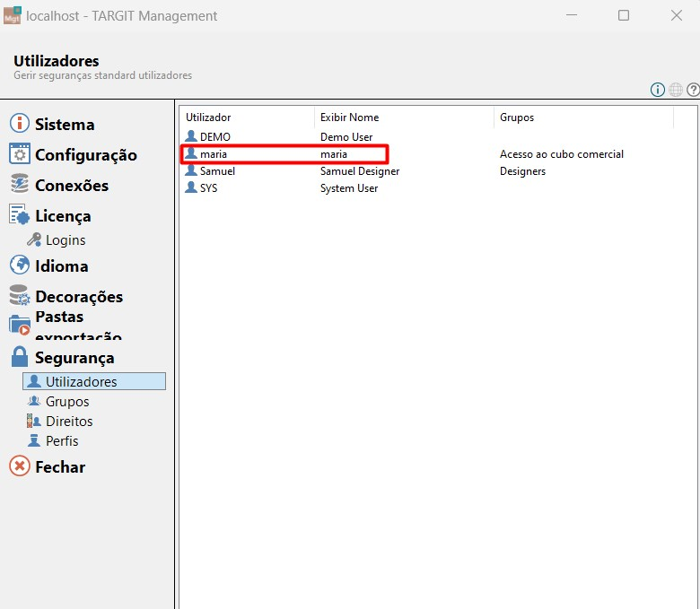Switch to the Idioma section
The image size is (700, 609).
tap(62, 265)
